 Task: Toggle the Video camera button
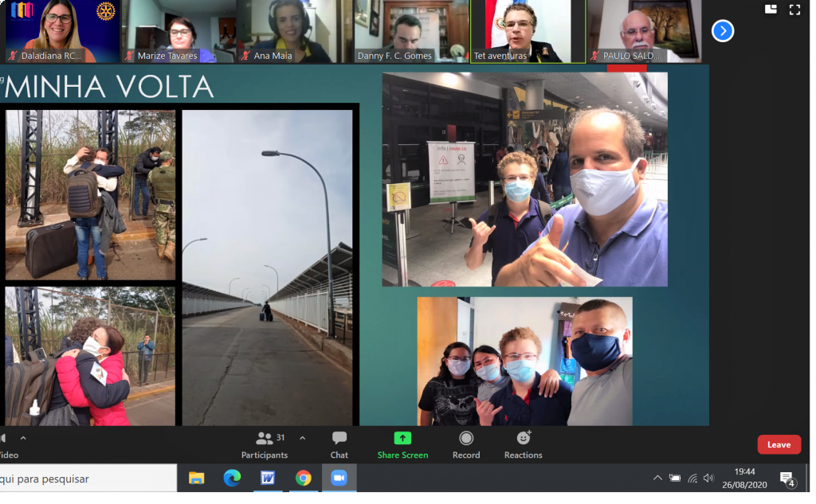coord(6,444)
